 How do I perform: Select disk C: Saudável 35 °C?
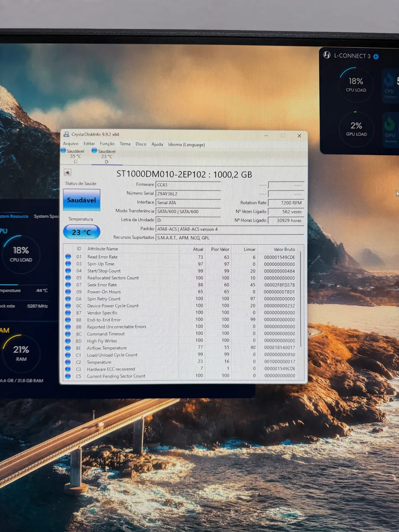coord(74,156)
